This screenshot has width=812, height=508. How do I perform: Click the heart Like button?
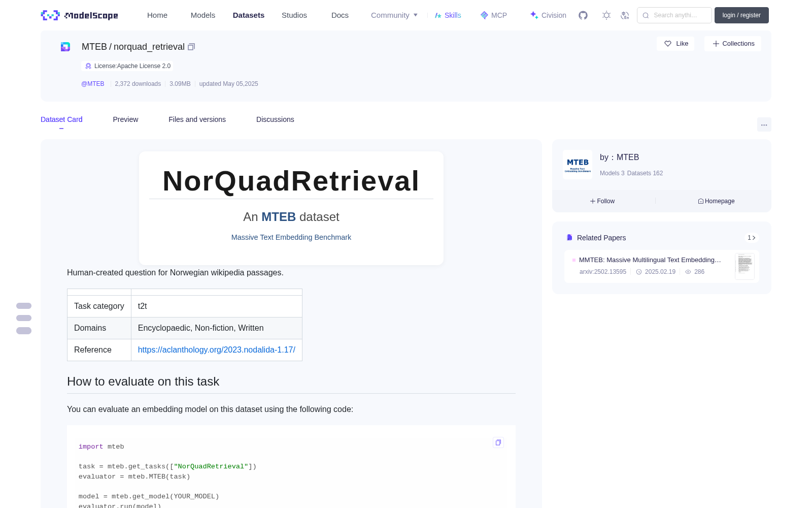(675, 44)
